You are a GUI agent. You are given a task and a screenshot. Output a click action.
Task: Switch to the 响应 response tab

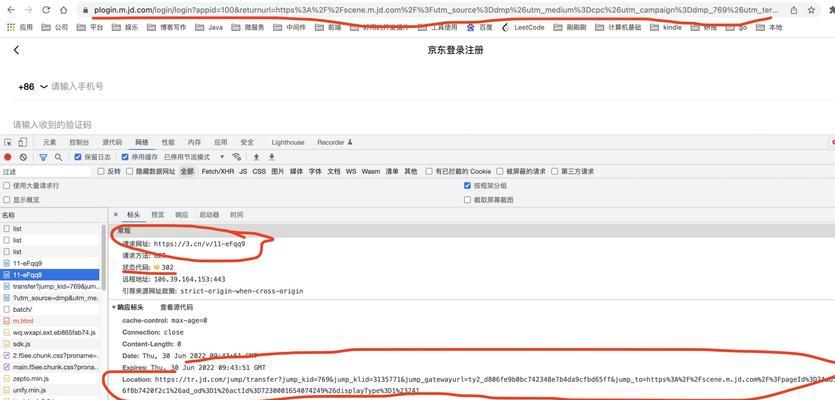coord(182,215)
